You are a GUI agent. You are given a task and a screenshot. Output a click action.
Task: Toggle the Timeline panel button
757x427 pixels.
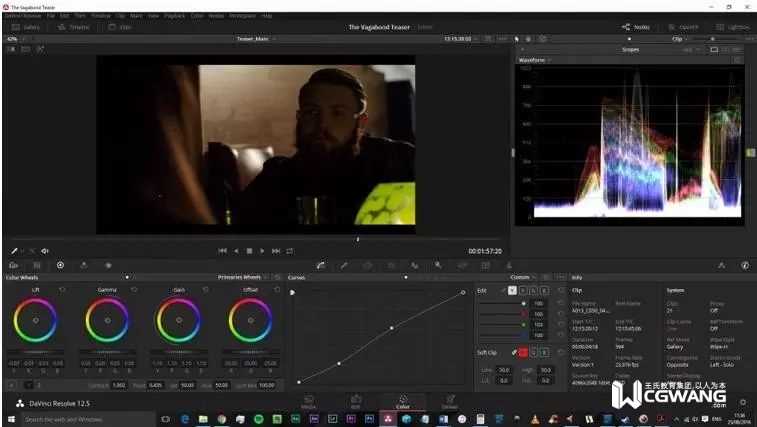73,27
